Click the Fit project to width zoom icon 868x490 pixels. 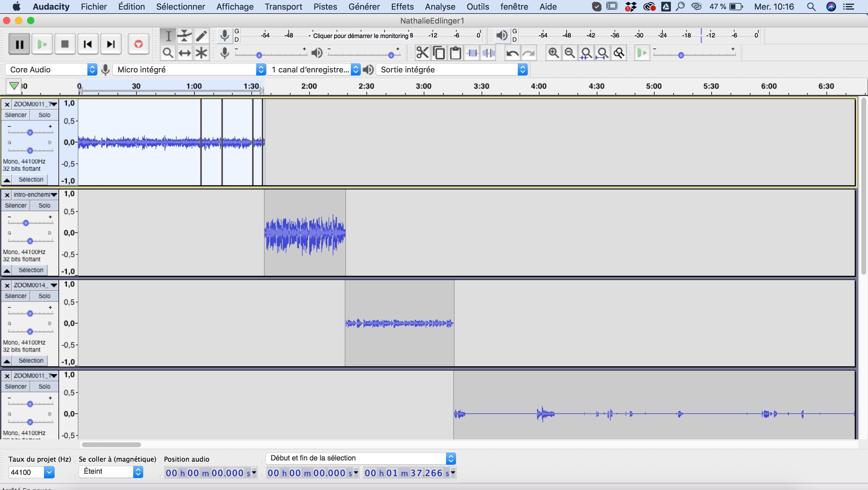click(602, 53)
